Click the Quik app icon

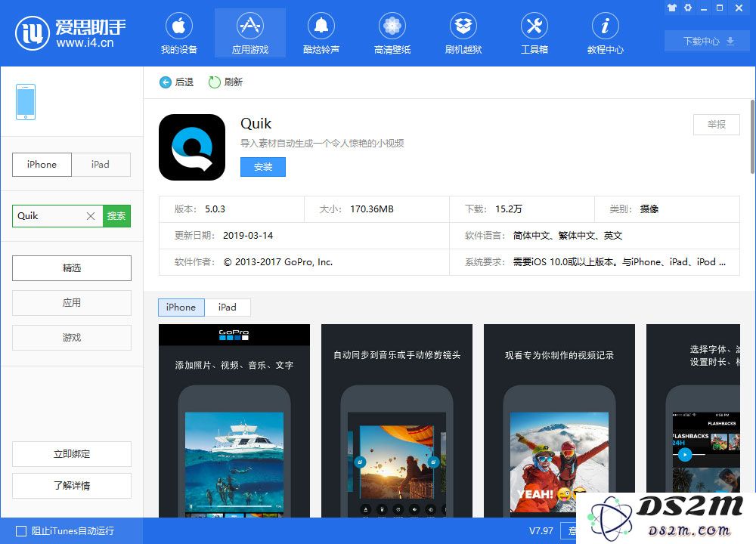192,147
